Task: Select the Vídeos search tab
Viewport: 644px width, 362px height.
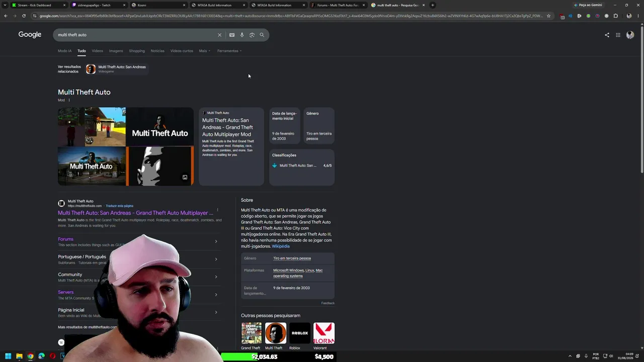Action: (97, 51)
